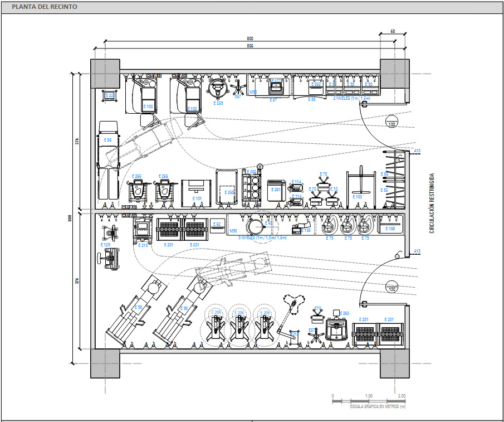
Task: Click the E 188 cabinet symbol
Action: click(390, 224)
